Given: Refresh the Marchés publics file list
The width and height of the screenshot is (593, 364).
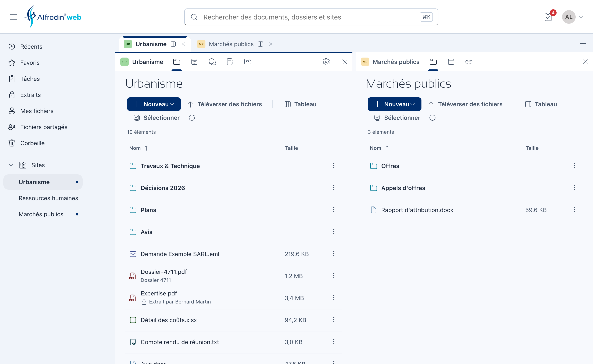Looking at the screenshot, I should click(x=433, y=118).
